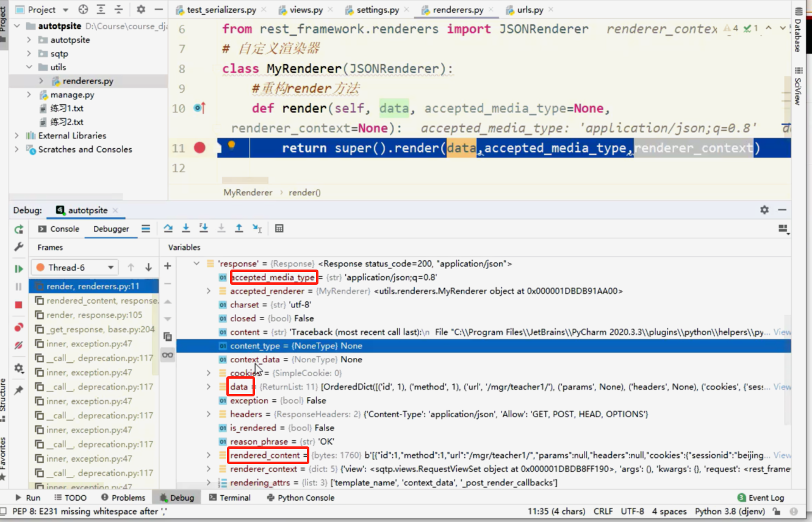Open Run tool window
Viewport: 812px width, 522px height.
click(x=27, y=498)
